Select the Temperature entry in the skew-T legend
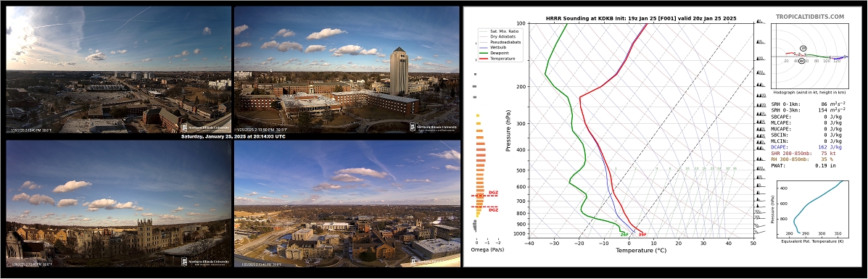868x279 pixels. tap(497, 58)
